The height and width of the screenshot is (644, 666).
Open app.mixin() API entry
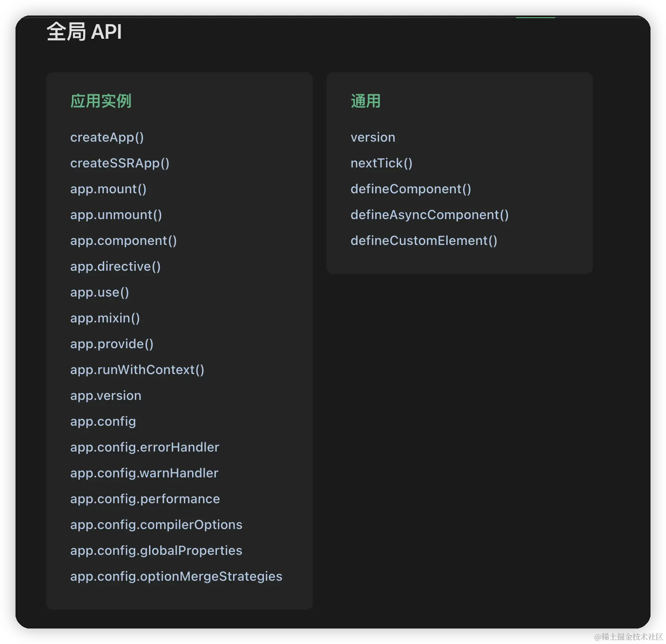click(x=105, y=318)
